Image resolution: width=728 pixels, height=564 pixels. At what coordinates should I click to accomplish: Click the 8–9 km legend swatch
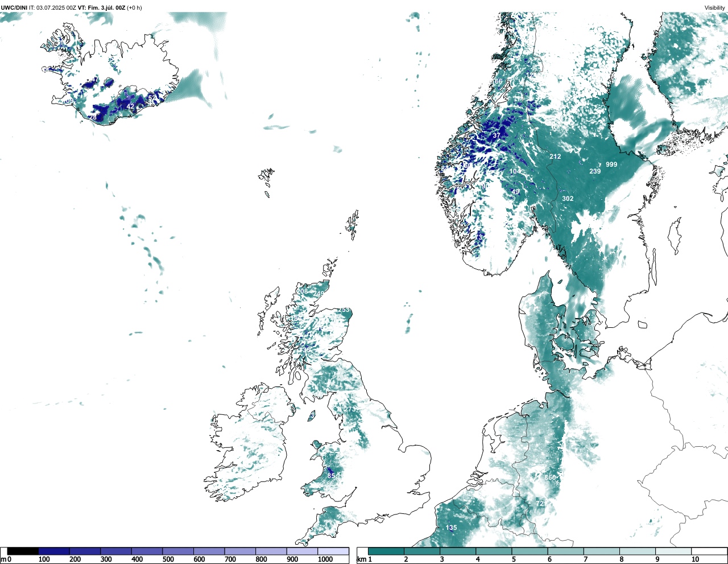[637, 551]
